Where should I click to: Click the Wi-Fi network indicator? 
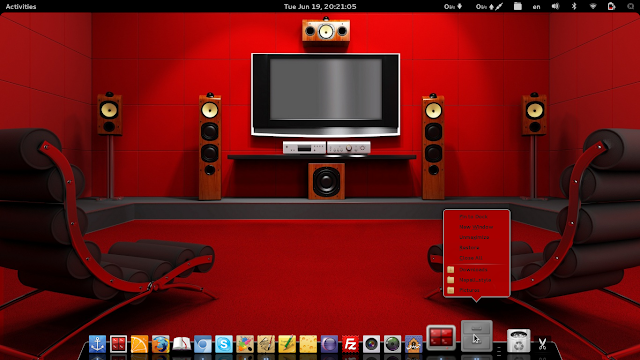pyautogui.click(x=593, y=7)
